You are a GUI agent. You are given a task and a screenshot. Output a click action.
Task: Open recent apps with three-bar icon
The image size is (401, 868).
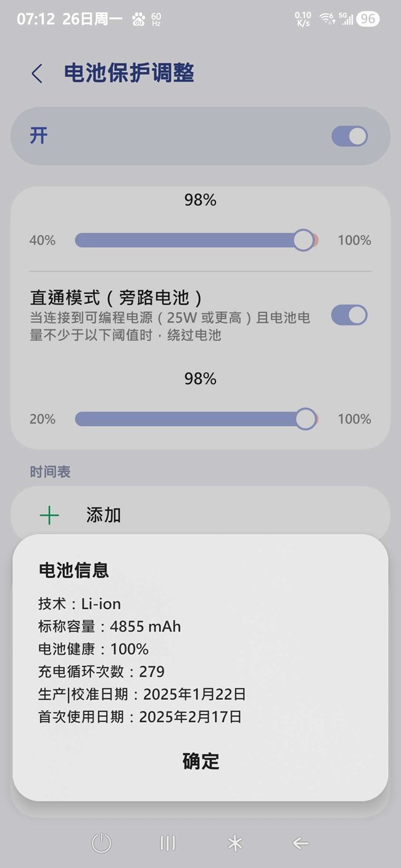[168, 843]
